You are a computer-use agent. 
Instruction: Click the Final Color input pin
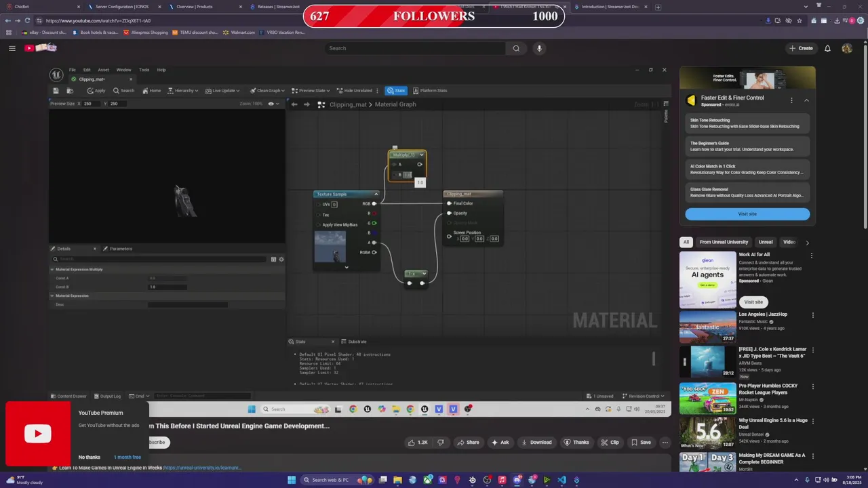point(449,203)
